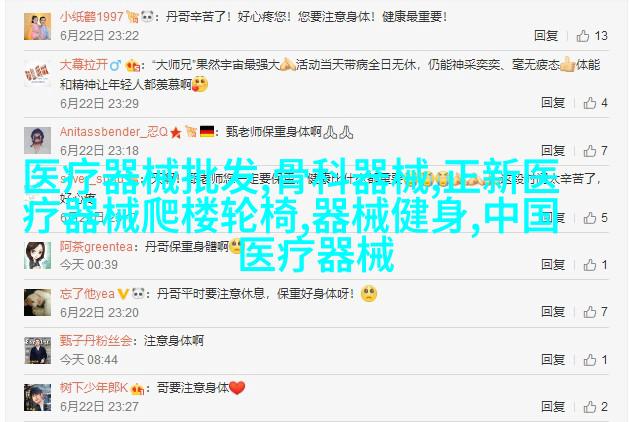Reply to 树下少年郎K's comment
630x422 pixels.
553,407
